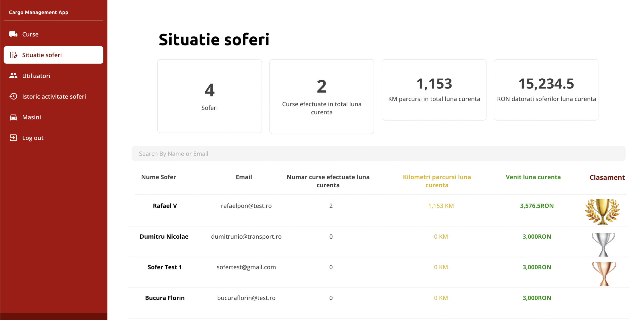Image resolution: width=644 pixels, height=320 pixels.
Task: Click the history clock icon in sidebar
Action: click(13, 96)
